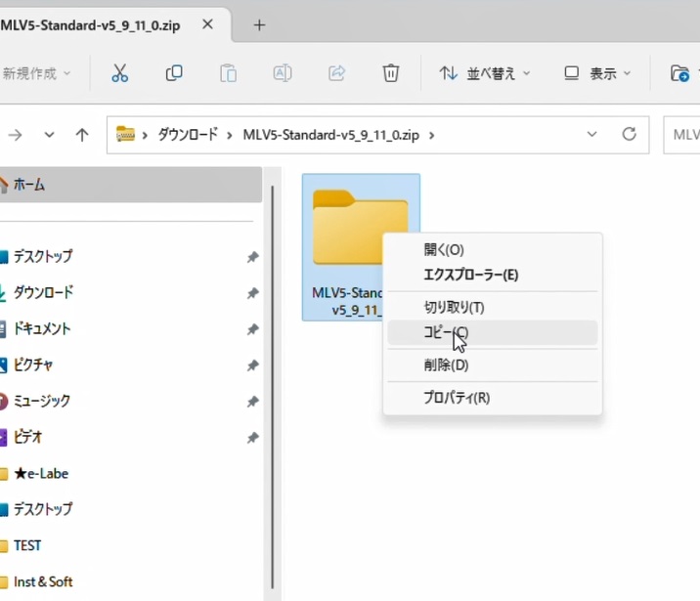
Task: Click MLV5-Standard-v5_9_11_0.zip in address path
Action: point(330,135)
